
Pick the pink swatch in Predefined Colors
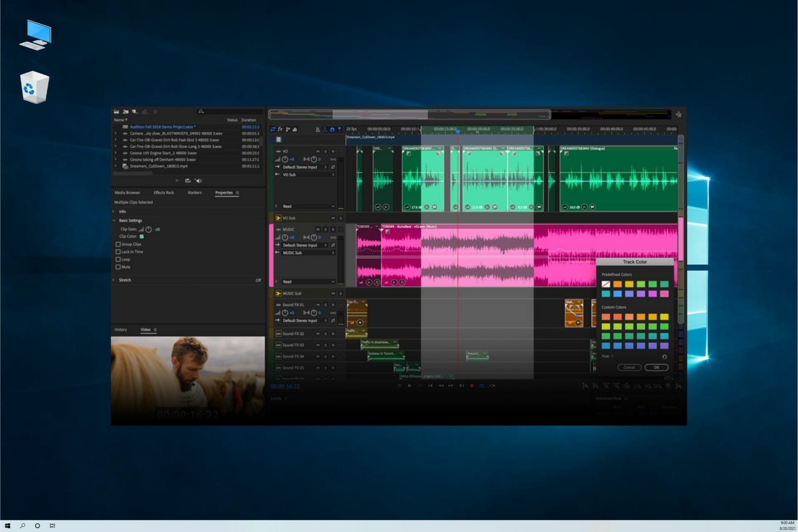[x=664, y=294]
